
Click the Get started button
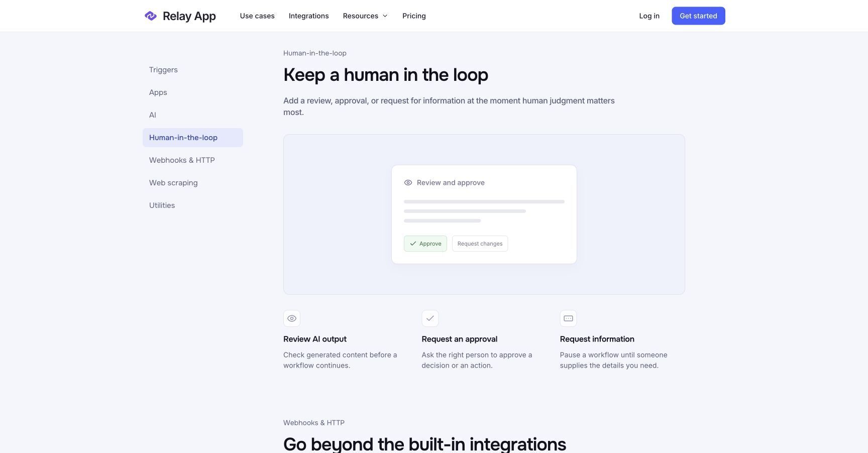698,16
